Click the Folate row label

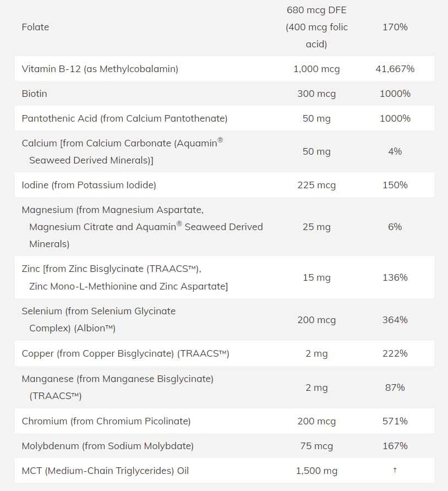point(35,27)
